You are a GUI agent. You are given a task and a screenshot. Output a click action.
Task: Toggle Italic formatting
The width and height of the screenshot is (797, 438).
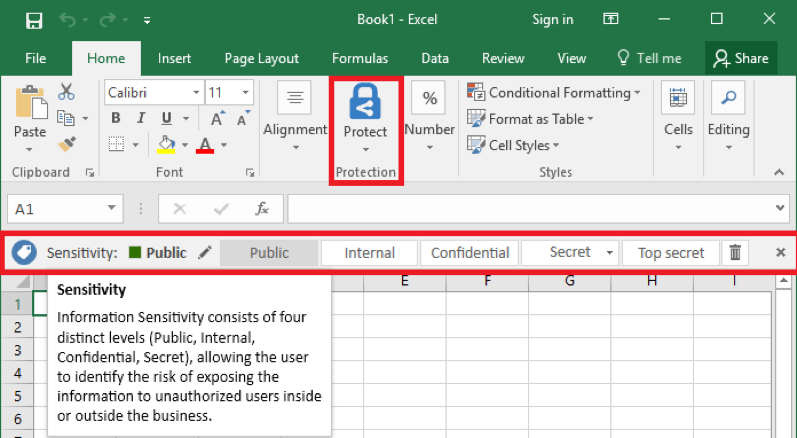pyautogui.click(x=141, y=118)
